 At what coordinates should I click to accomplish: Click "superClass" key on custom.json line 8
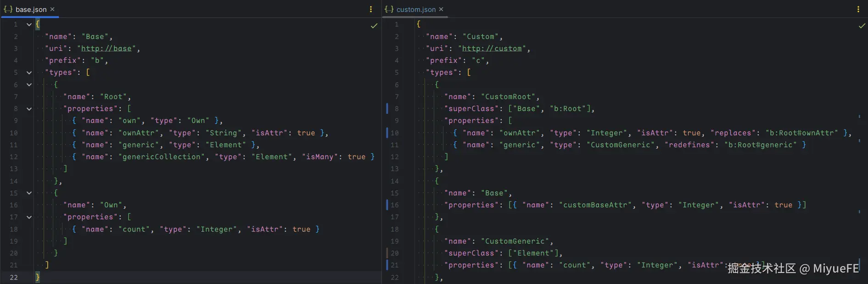[x=471, y=109]
